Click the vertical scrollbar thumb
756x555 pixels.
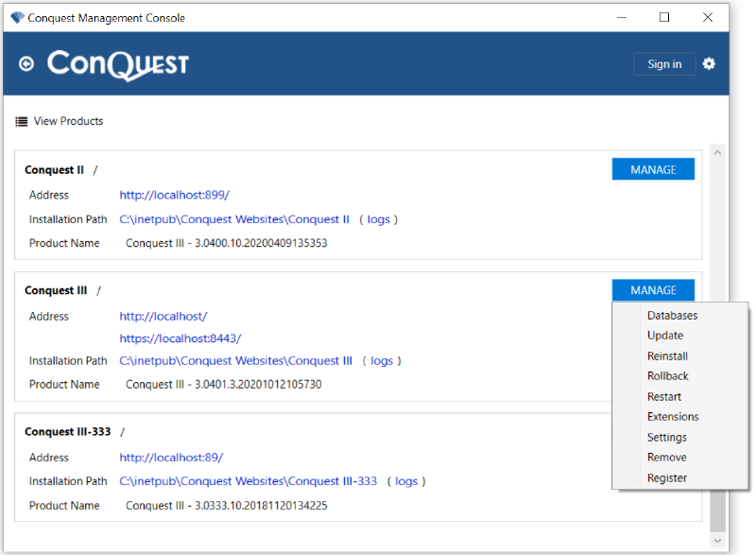coord(718,512)
